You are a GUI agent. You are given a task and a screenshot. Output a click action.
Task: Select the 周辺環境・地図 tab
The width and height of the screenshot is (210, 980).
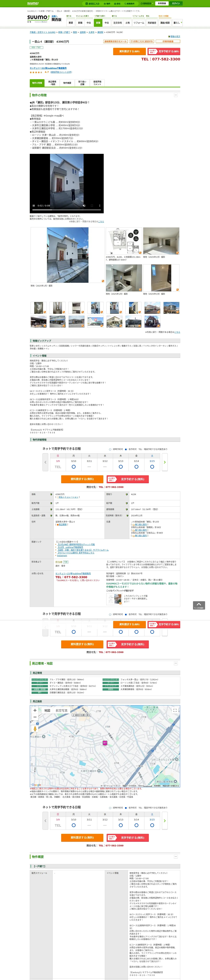(52, 83)
